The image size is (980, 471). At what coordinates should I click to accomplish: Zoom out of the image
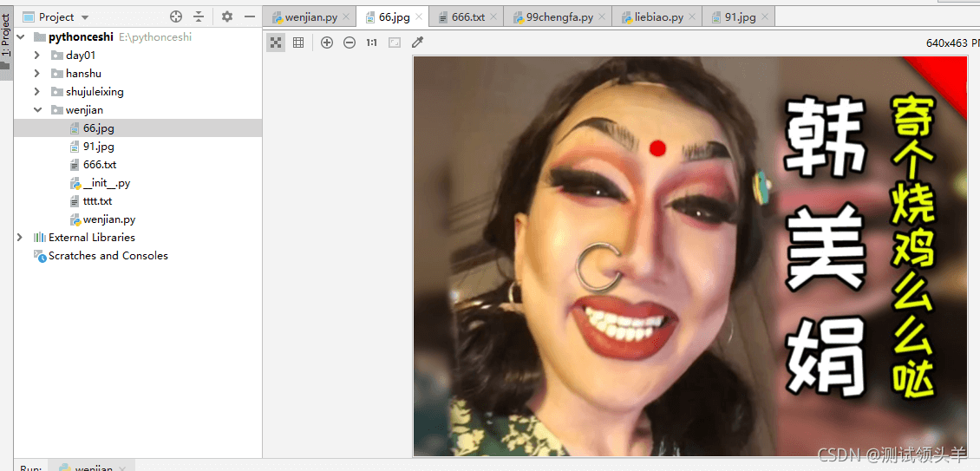click(x=350, y=43)
